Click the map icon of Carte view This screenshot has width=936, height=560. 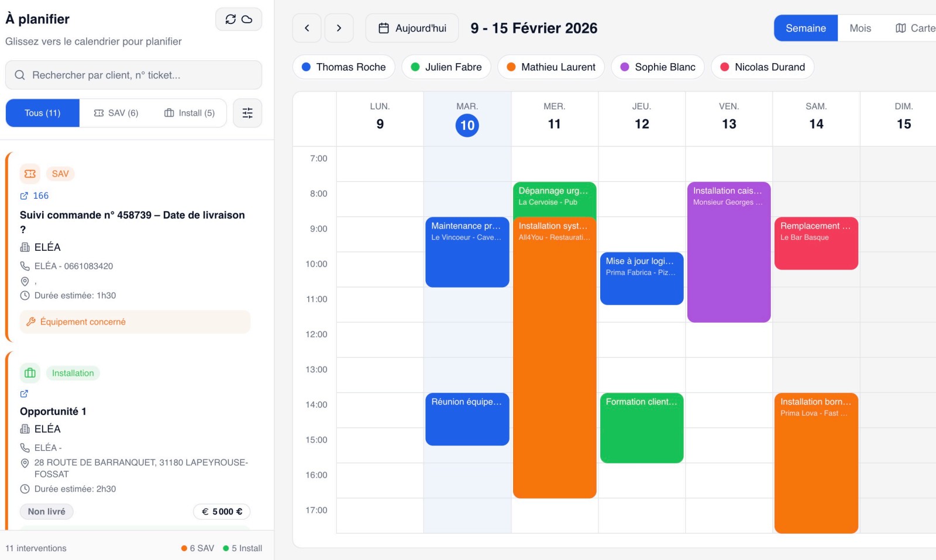click(x=901, y=28)
